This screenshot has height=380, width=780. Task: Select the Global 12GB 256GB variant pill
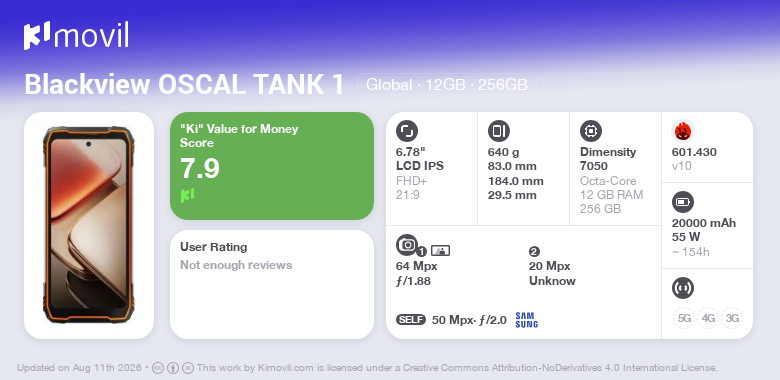[x=447, y=85]
